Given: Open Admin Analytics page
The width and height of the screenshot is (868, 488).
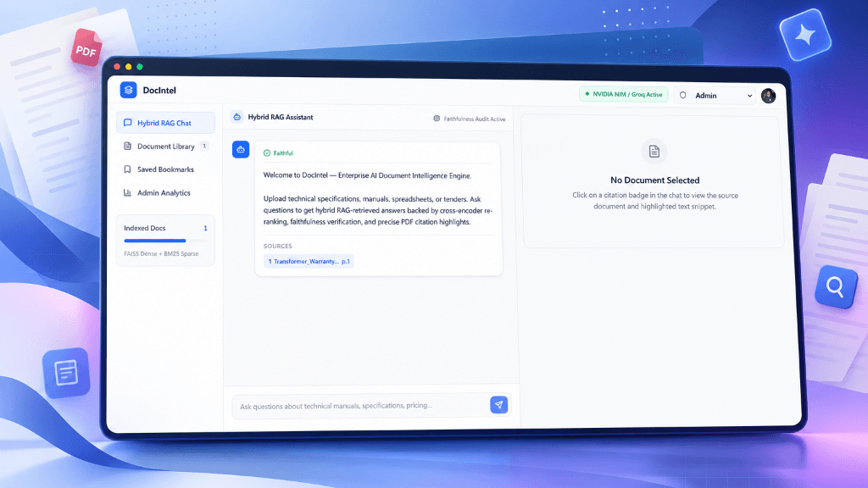Looking at the screenshot, I should pyautogui.click(x=165, y=192).
